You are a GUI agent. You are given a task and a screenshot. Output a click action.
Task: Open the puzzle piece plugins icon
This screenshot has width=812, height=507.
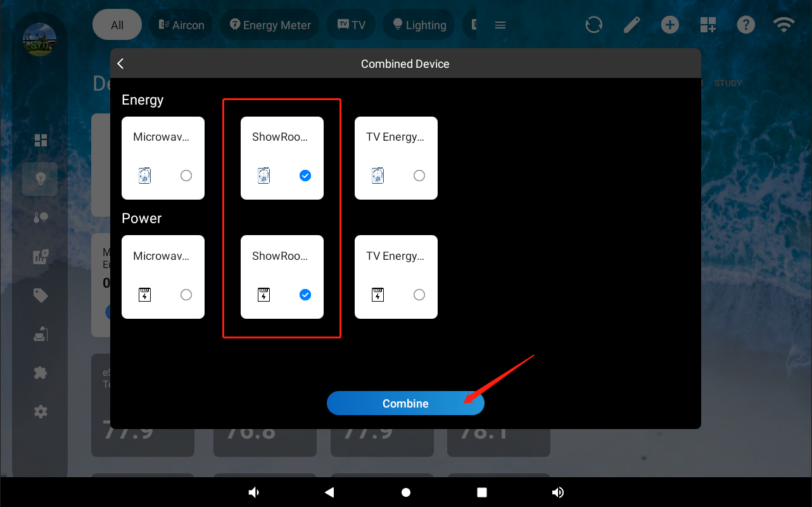click(41, 373)
